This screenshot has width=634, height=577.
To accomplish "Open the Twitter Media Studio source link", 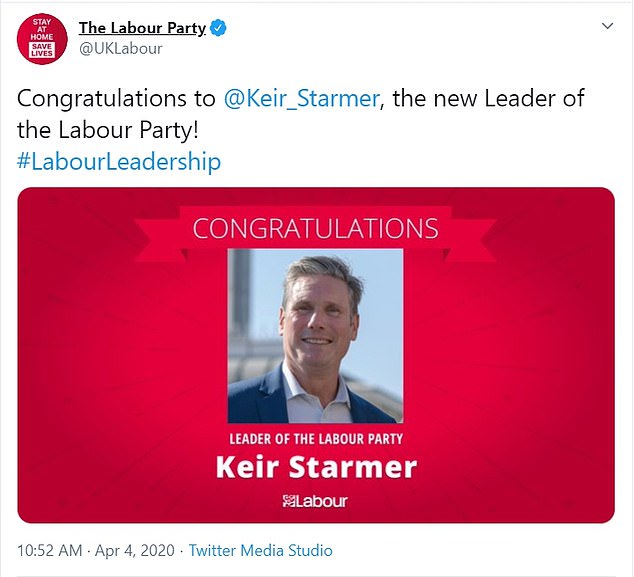I will tap(261, 550).
